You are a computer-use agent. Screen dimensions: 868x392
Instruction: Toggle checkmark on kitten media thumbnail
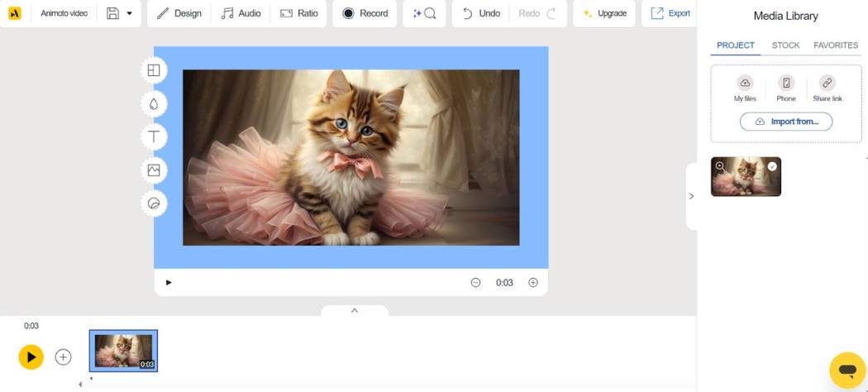[772, 166]
